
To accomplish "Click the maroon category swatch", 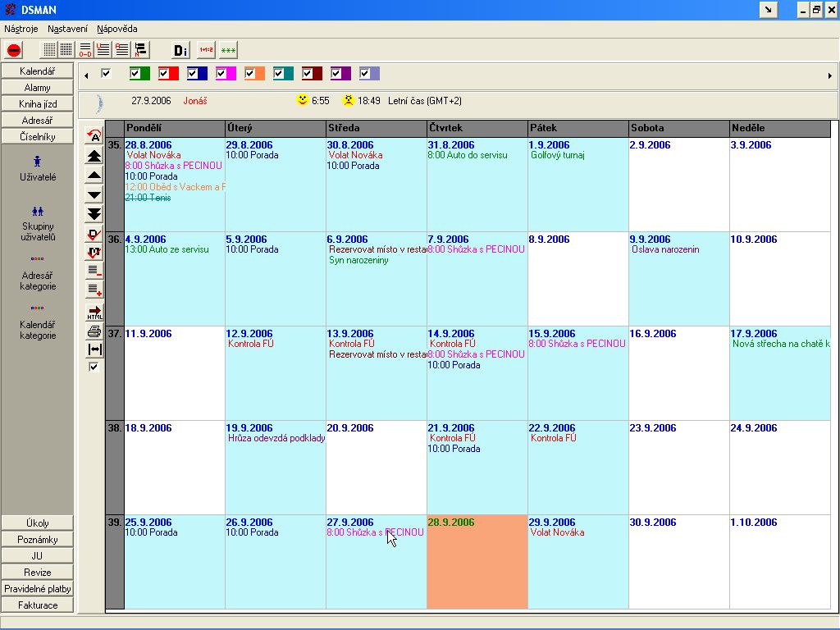I will pos(313,73).
